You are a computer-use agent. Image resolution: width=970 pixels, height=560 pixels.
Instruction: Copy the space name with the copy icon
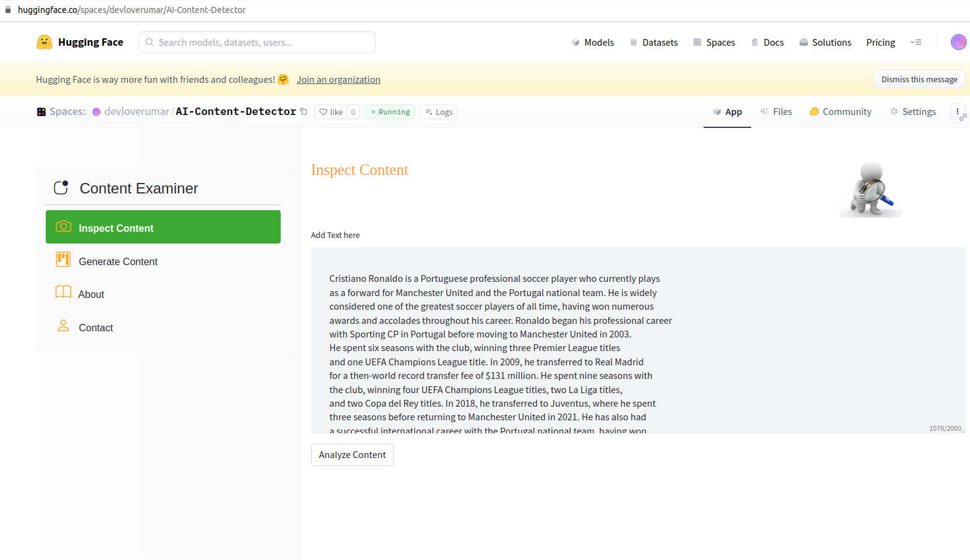(304, 112)
